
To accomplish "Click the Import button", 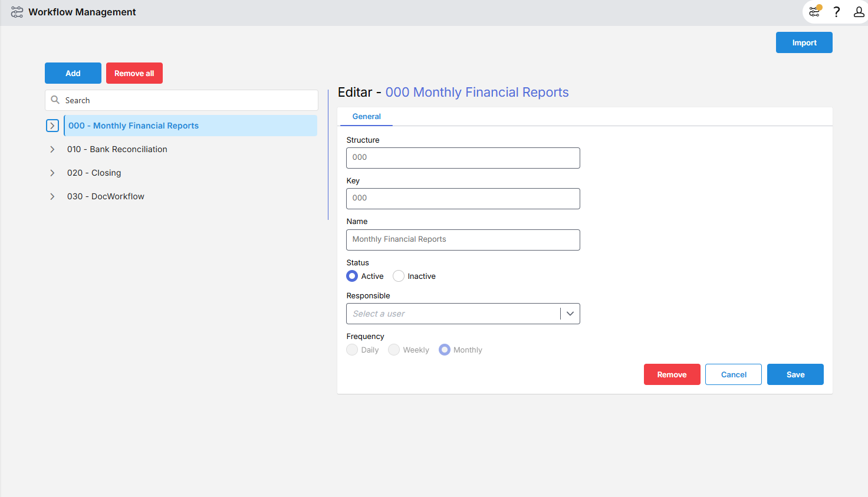I will pos(804,42).
